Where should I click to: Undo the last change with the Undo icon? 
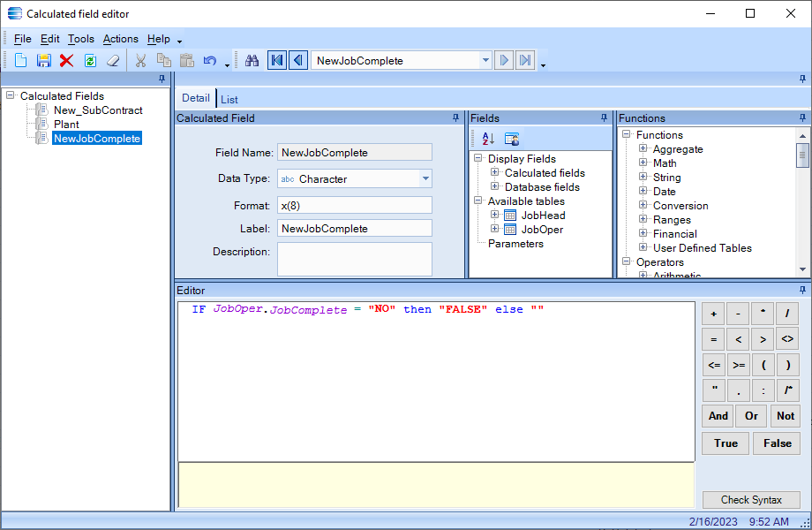pos(210,61)
